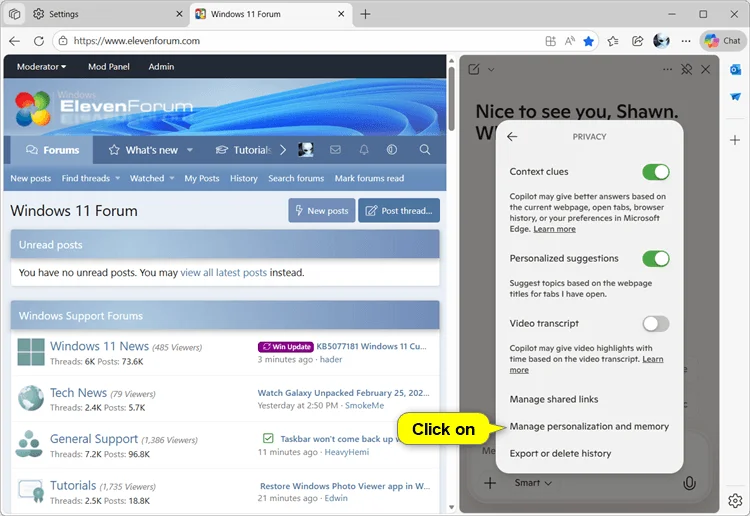
Task: Open sidebar settings gear icon
Action: point(735,501)
